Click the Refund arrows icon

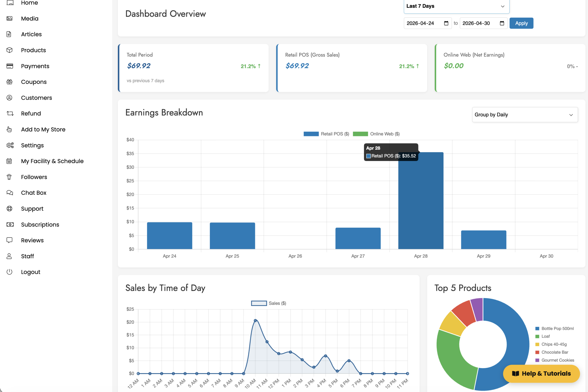(x=10, y=113)
